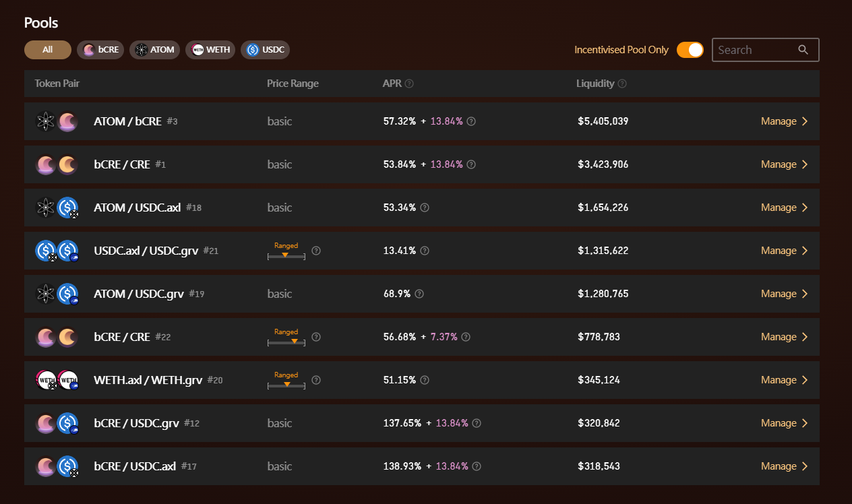
Task: Click APR info icon beside 68.9%
Action: [419, 294]
